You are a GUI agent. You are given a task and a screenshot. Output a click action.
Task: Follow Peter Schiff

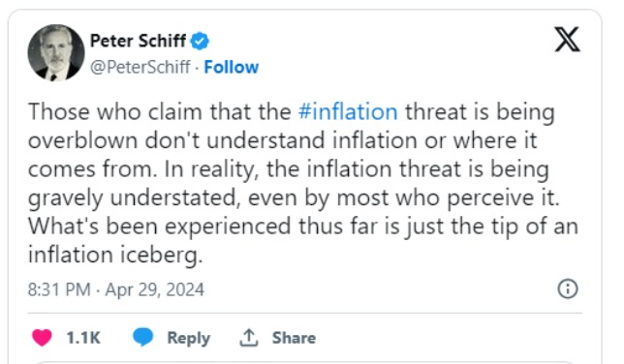pos(232,67)
